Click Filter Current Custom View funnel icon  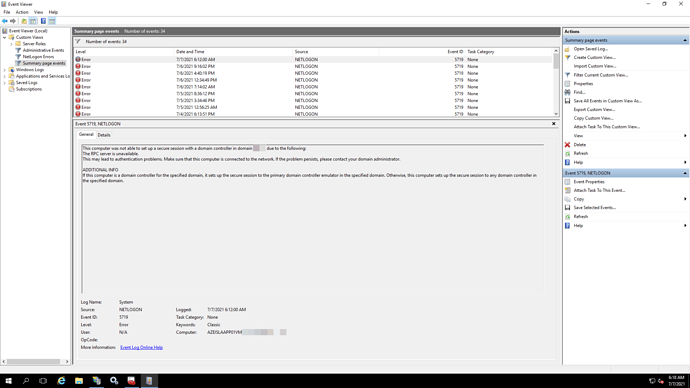pos(567,75)
